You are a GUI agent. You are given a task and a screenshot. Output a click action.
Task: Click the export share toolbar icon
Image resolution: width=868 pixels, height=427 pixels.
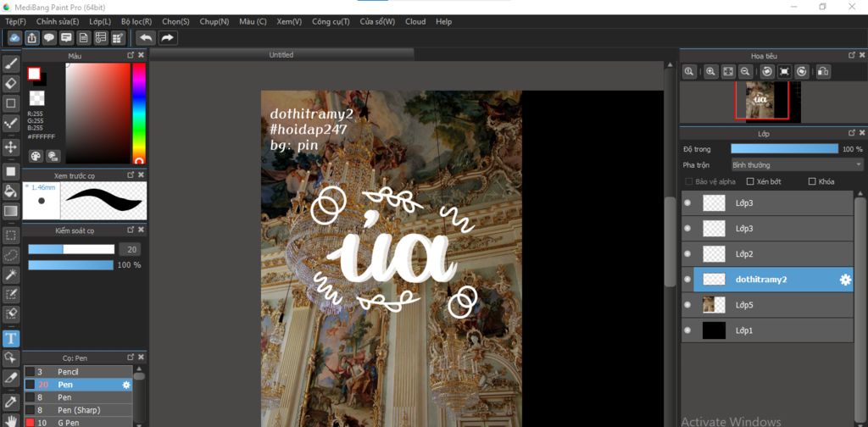[x=32, y=37]
